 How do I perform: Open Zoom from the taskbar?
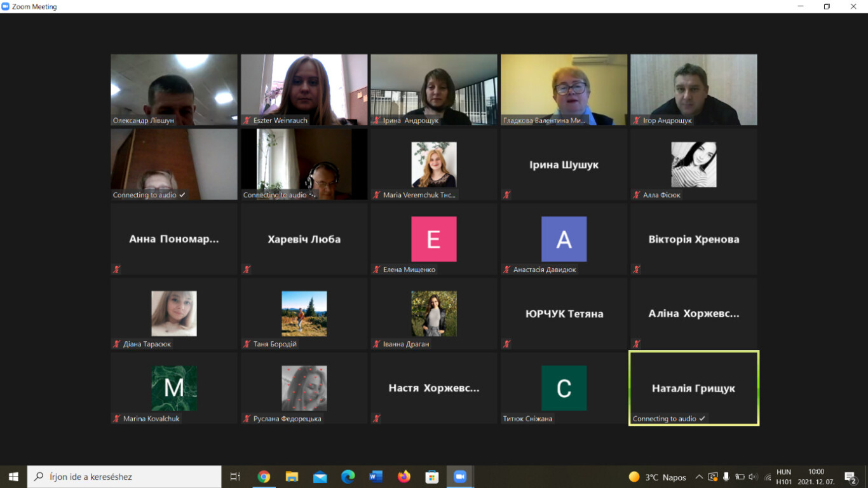tap(460, 477)
